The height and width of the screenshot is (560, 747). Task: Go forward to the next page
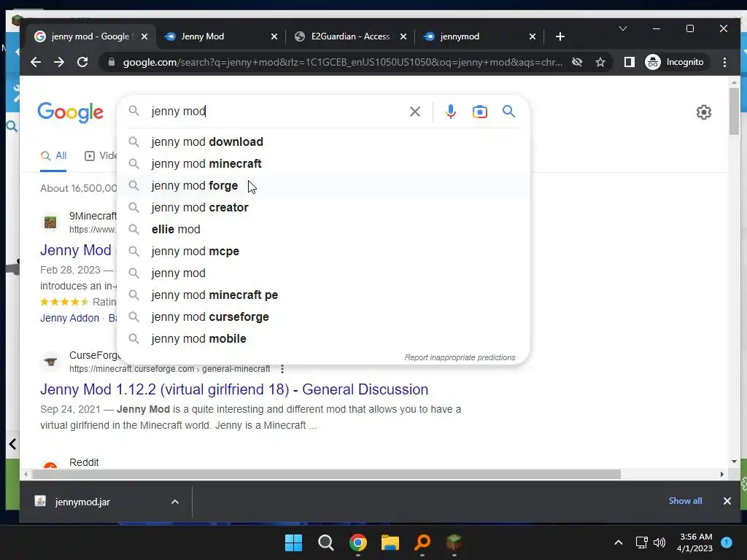coord(59,62)
